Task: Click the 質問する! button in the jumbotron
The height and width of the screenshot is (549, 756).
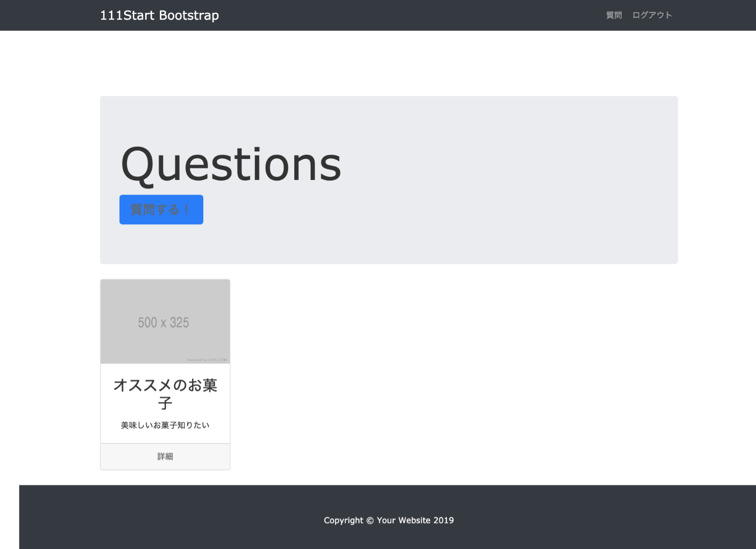Action: click(x=161, y=210)
